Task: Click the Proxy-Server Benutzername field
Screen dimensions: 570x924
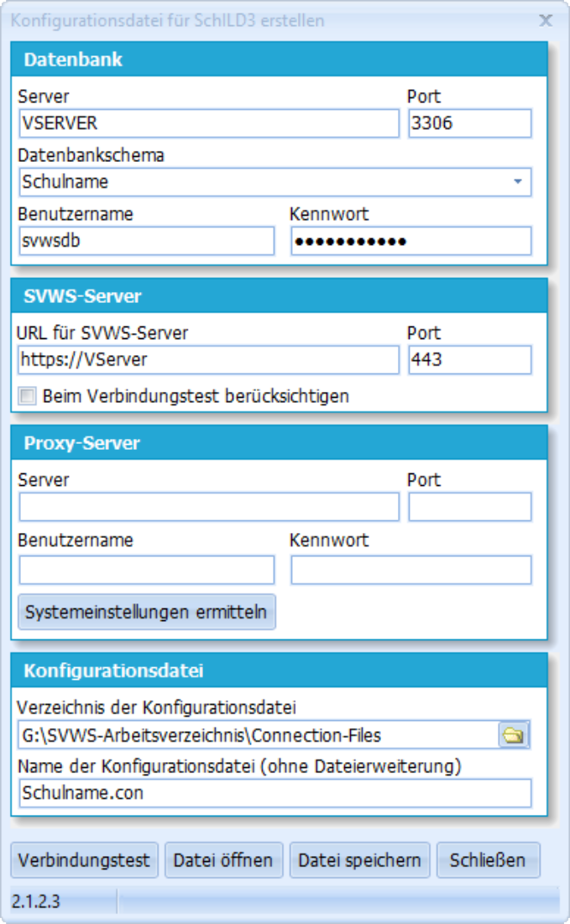Action: coord(147,570)
